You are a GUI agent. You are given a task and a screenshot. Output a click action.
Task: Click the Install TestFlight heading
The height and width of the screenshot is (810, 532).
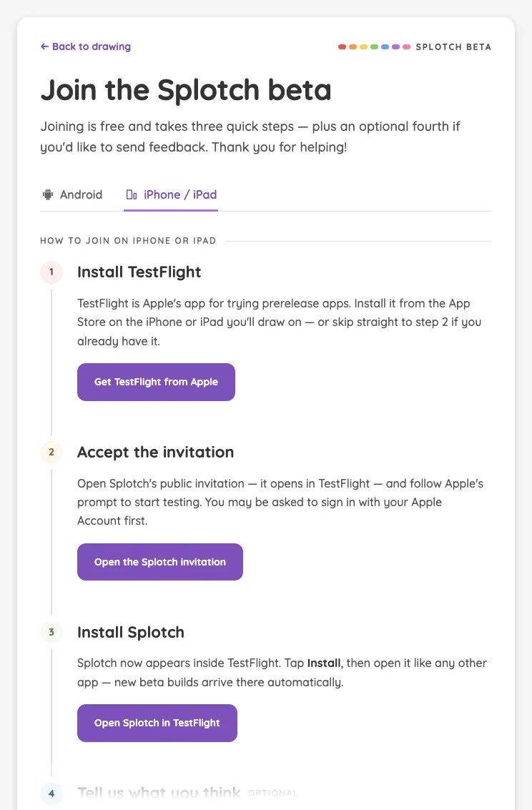pyautogui.click(x=139, y=272)
